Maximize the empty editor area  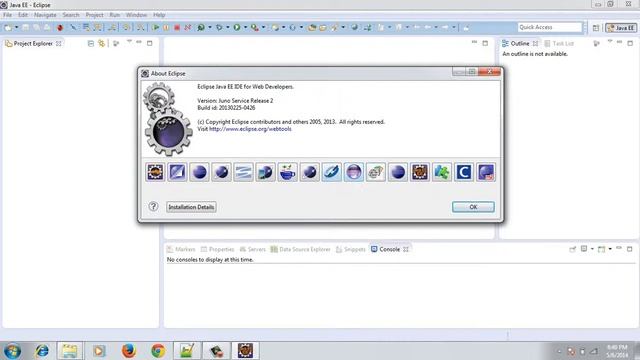click(485, 43)
